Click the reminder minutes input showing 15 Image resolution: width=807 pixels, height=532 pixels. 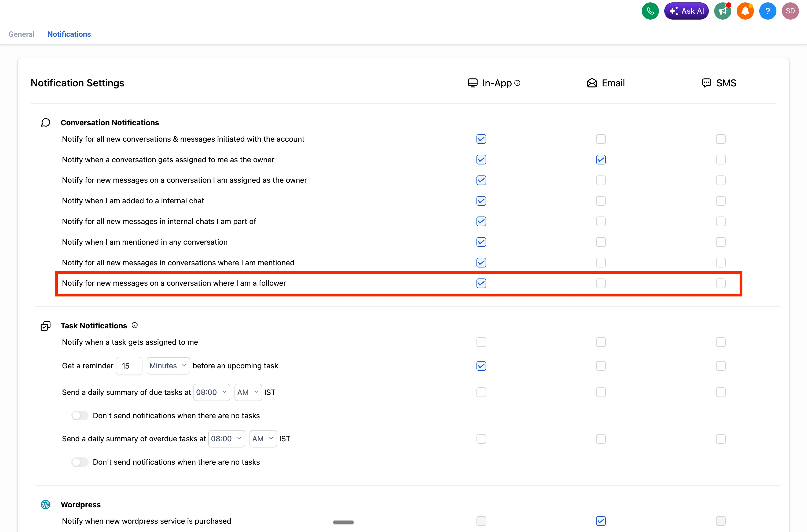pos(129,366)
